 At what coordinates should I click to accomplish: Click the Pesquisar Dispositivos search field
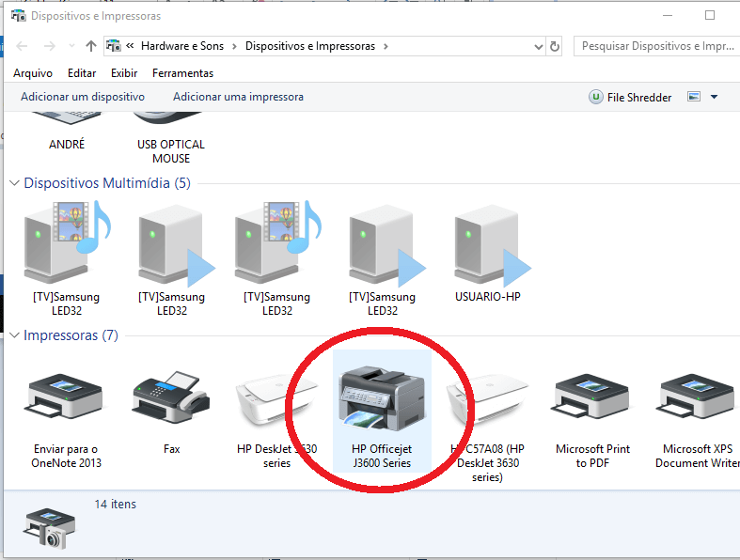657,46
